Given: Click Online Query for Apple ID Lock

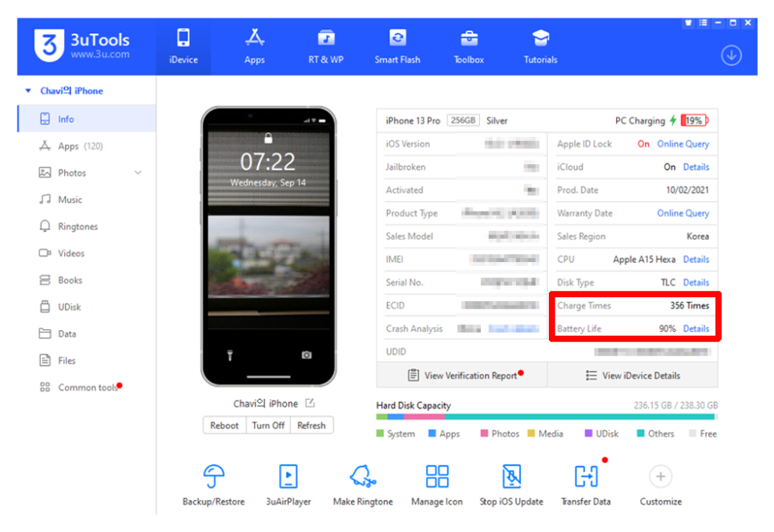Looking at the screenshot, I should tap(683, 144).
